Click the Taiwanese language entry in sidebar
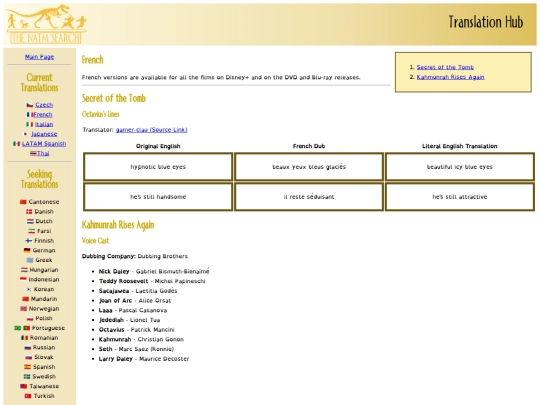This screenshot has width=540, height=405. pyautogui.click(x=39, y=386)
